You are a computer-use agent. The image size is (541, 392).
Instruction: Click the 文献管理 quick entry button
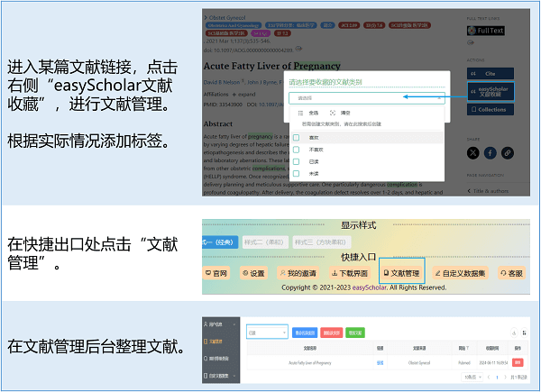[401, 273]
